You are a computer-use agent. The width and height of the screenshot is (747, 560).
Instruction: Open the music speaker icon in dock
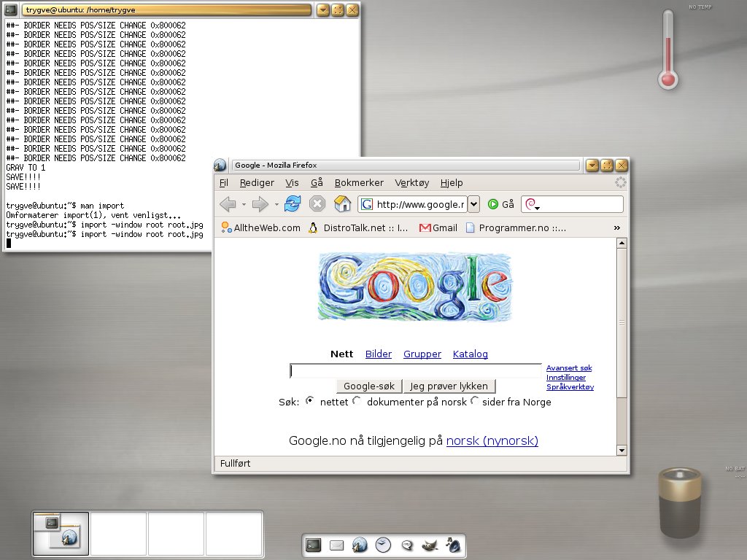point(453,545)
